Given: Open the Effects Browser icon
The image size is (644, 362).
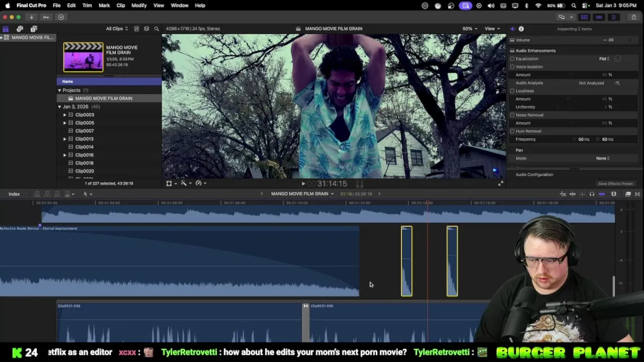Looking at the screenshot, I should (x=628, y=194).
